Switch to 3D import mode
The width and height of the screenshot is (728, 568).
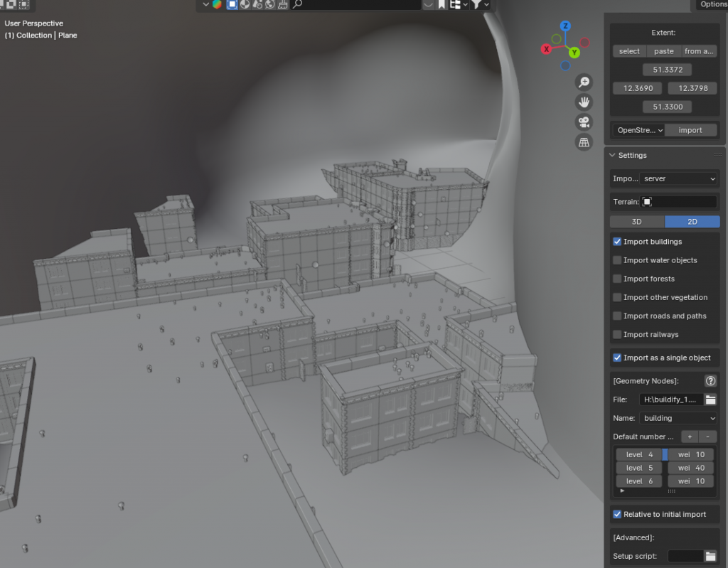click(637, 222)
